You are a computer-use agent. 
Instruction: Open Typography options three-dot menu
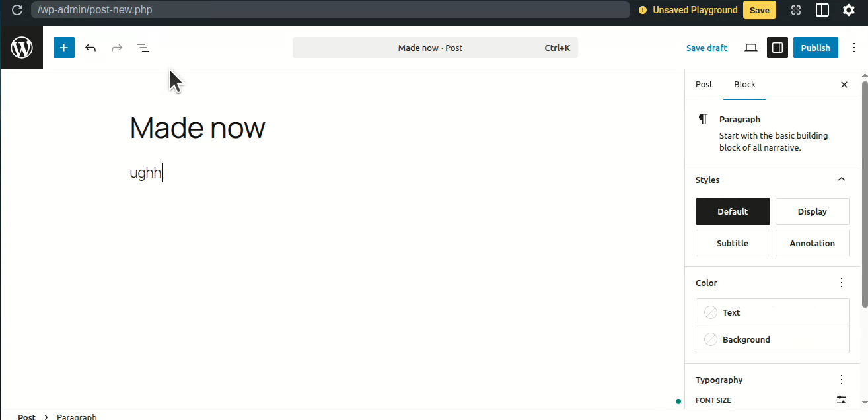841,380
